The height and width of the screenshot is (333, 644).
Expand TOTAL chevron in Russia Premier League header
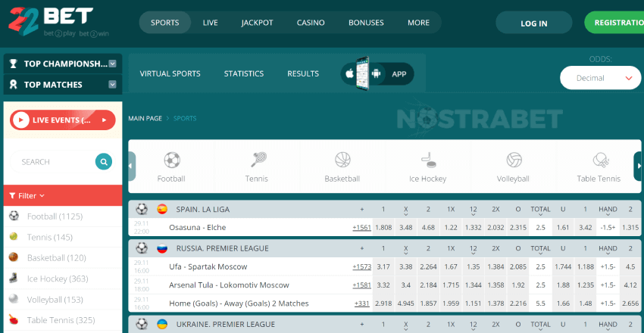click(x=540, y=254)
